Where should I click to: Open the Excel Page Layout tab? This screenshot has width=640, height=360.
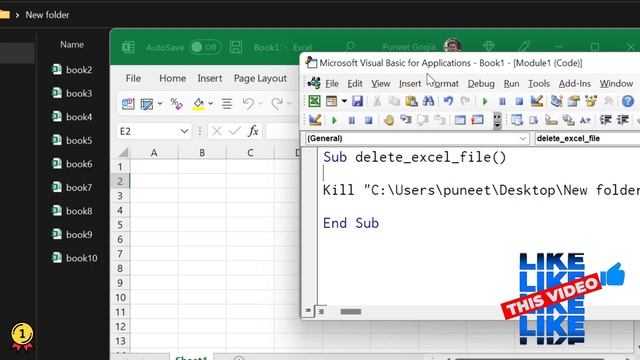tap(260, 78)
